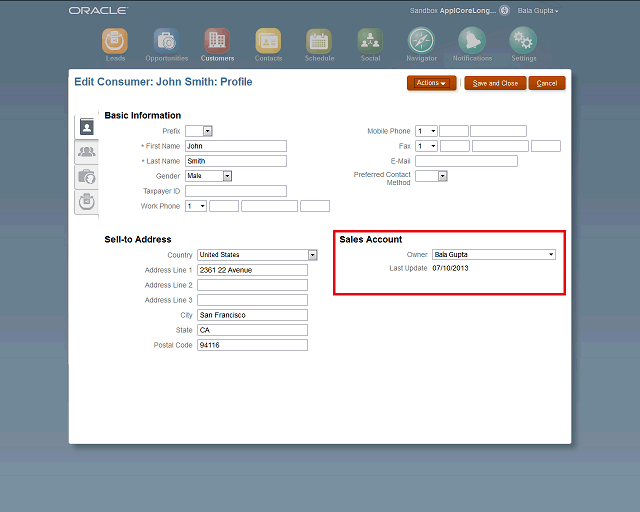Image resolution: width=640 pixels, height=512 pixels.
Task: Click the Fax extension field
Action: pos(546,146)
